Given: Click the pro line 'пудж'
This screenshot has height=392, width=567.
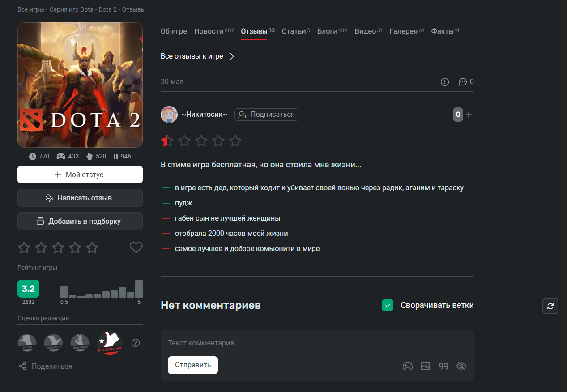Looking at the screenshot, I should click(x=183, y=203).
